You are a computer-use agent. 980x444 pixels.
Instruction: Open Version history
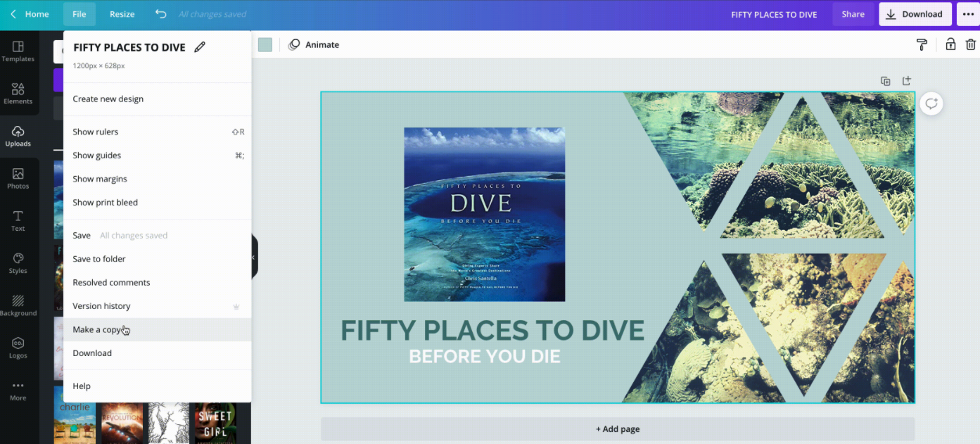point(158,306)
